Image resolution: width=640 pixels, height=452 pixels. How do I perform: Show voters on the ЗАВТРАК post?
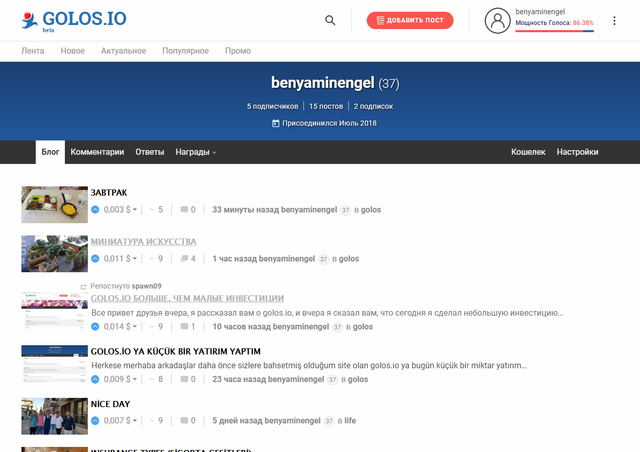point(156,210)
